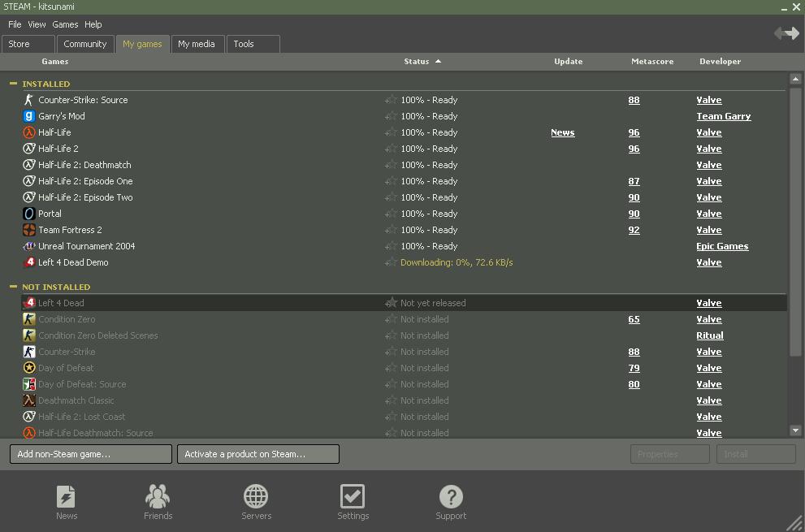Toggle favorite star for Unreal Tournament 2004
The image size is (805, 532).
click(392, 246)
